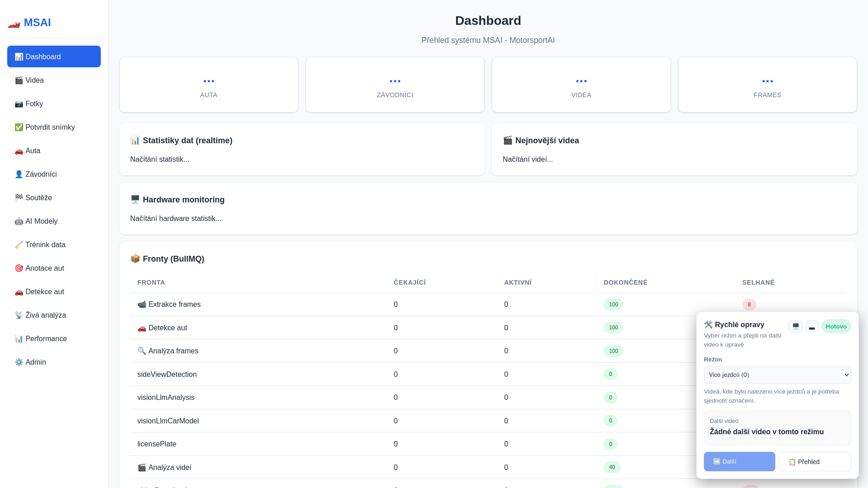This screenshot has width=868, height=488.
Task: Click the 'Extrakce frames' queue row name
Action: tap(169, 305)
